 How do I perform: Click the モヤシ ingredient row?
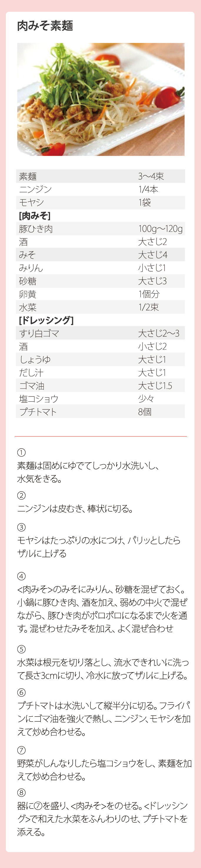point(100,203)
